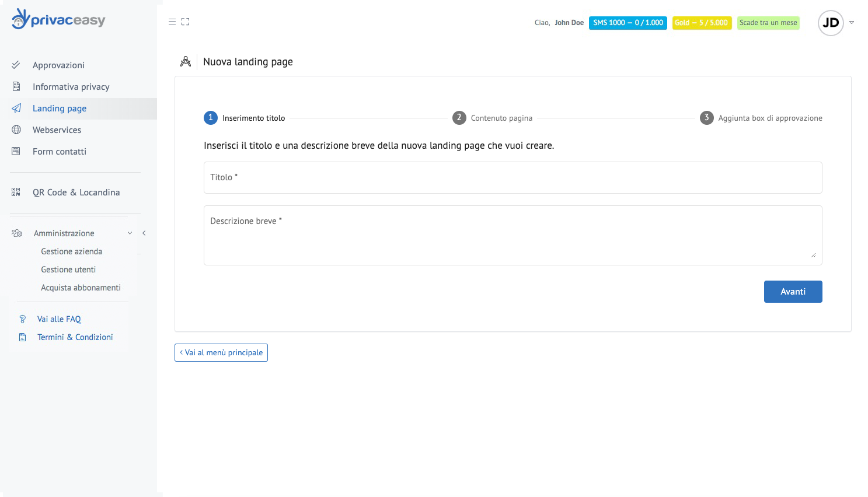This screenshot has height=497, width=868.
Task: Open the Vai alle FAQ link
Action: point(59,319)
